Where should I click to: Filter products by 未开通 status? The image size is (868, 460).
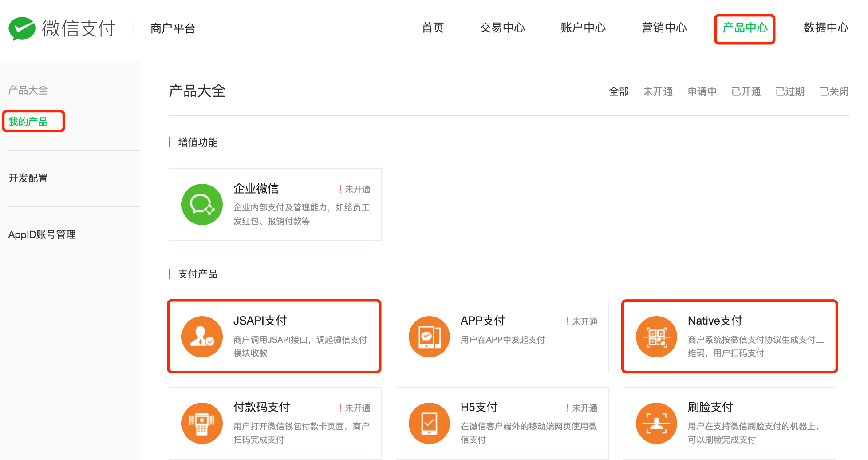point(658,91)
